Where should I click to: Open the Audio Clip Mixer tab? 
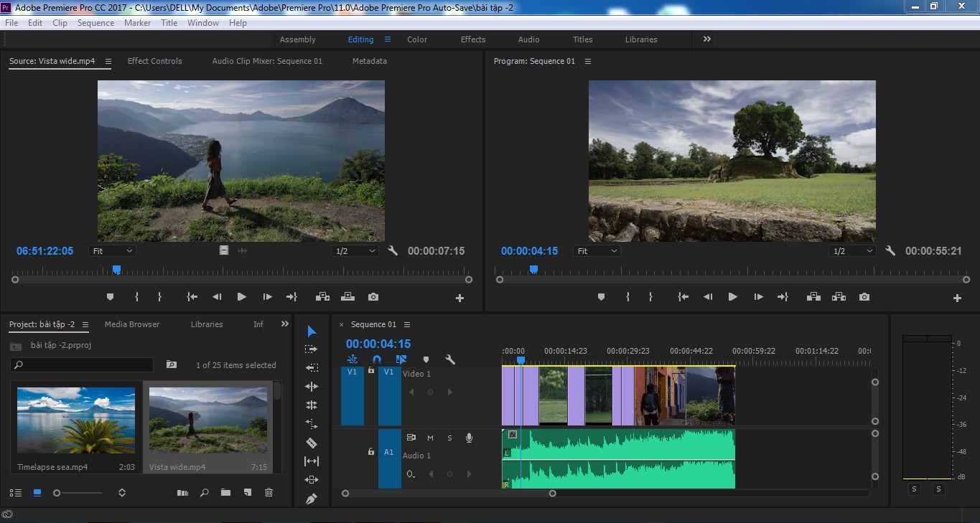[x=267, y=61]
